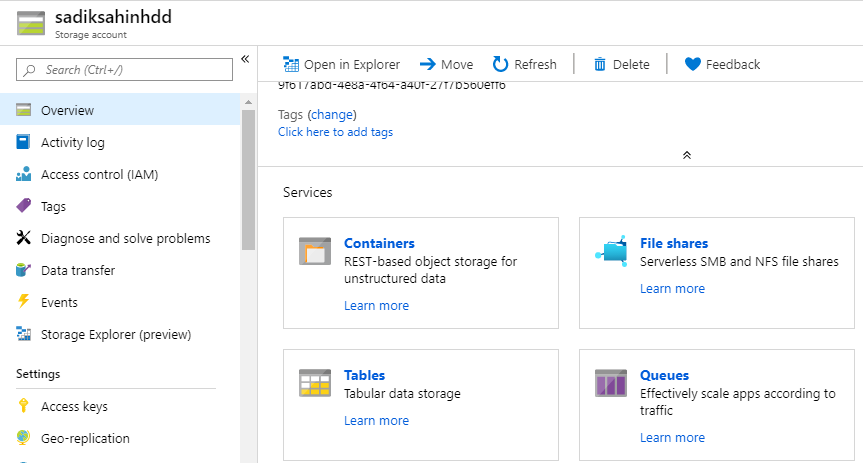Click the File shares icon
This screenshot has height=463, width=863.
(611, 251)
